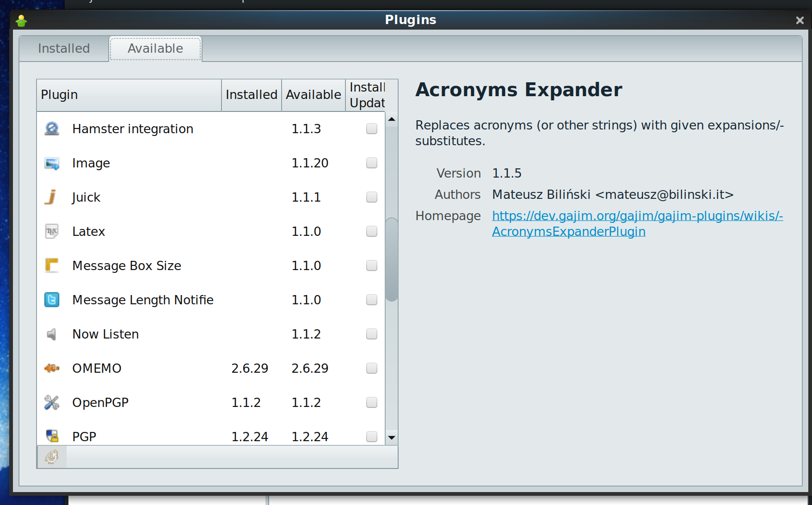
Task: Click the Now Listen available version 1.1.2
Action: (x=306, y=334)
